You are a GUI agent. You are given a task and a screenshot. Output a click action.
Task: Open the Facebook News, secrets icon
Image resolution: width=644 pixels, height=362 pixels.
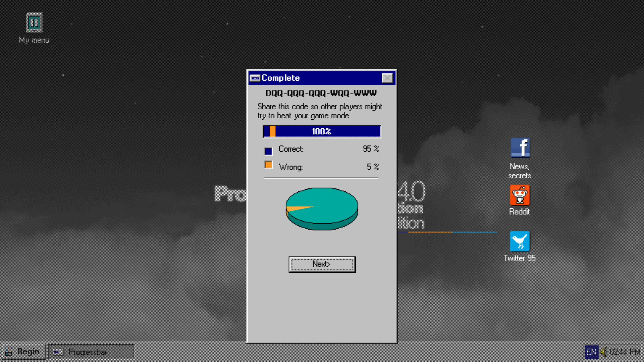[x=520, y=148]
